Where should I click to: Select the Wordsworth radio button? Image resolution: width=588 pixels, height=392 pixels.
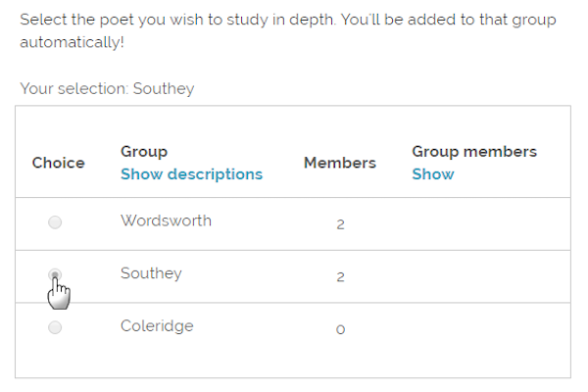[x=55, y=222]
